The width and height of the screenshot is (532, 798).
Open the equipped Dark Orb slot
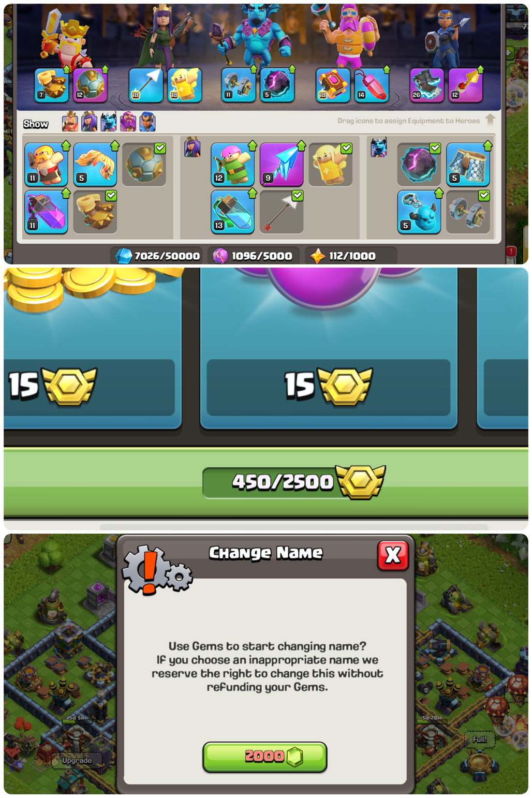point(277,85)
